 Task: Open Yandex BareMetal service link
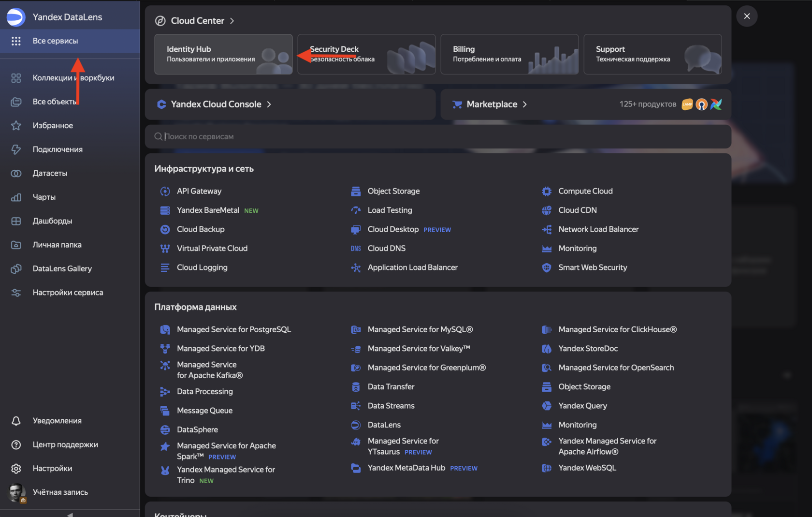(208, 210)
